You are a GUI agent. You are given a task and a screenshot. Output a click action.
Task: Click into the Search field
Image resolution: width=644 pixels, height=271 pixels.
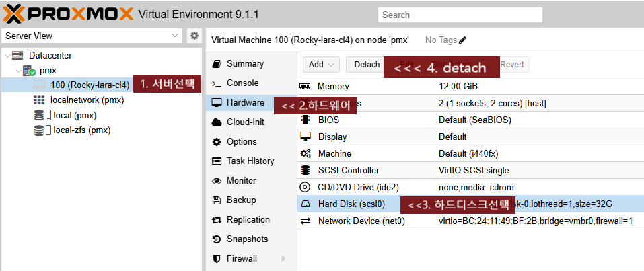point(460,15)
